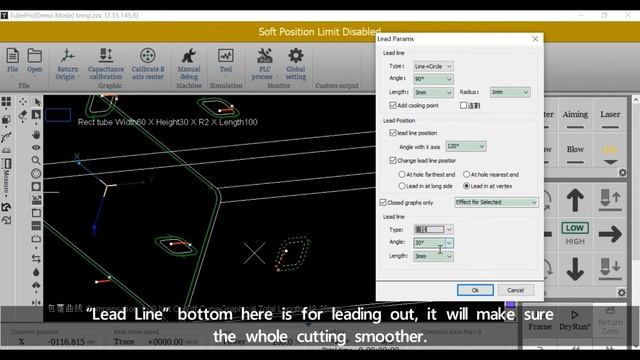Click the Measure tool
The image size is (640, 360).
7,176
